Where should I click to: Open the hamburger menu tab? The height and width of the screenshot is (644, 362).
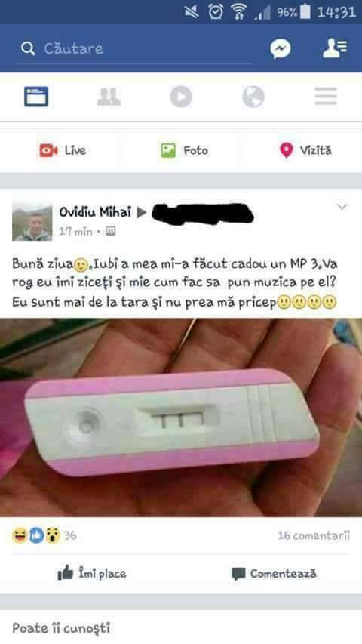pyautogui.click(x=326, y=97)
